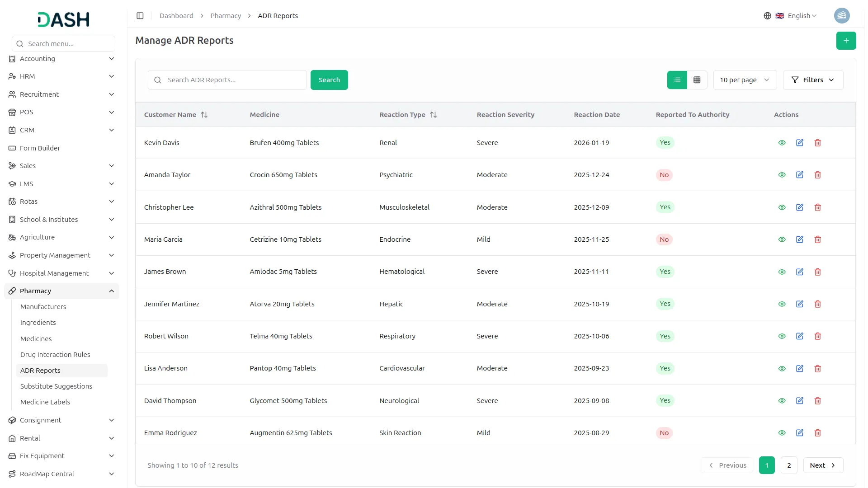Expand the Filters dropdown
The image size is (868, 488).
[x=812, y=80]
